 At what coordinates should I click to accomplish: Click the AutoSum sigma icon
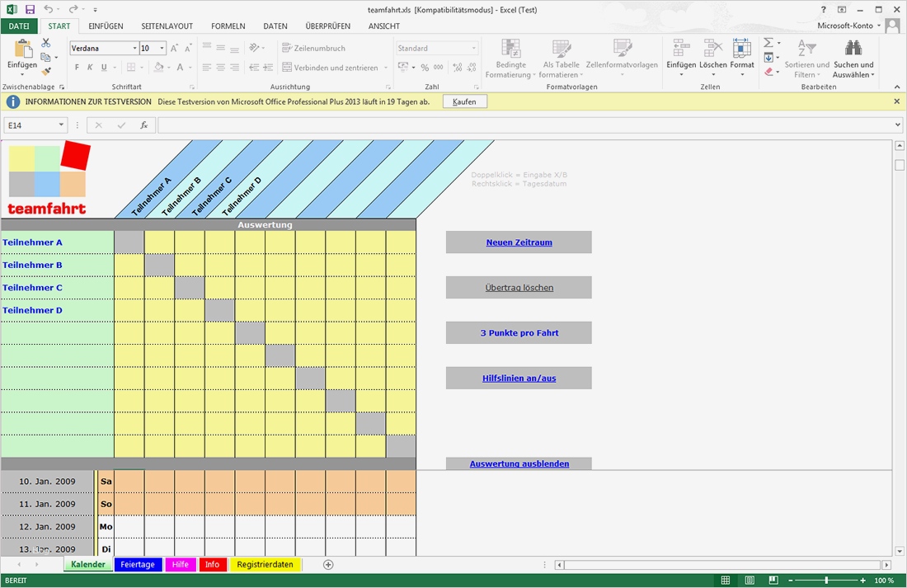pyautogui.click(x=768, y=43)
